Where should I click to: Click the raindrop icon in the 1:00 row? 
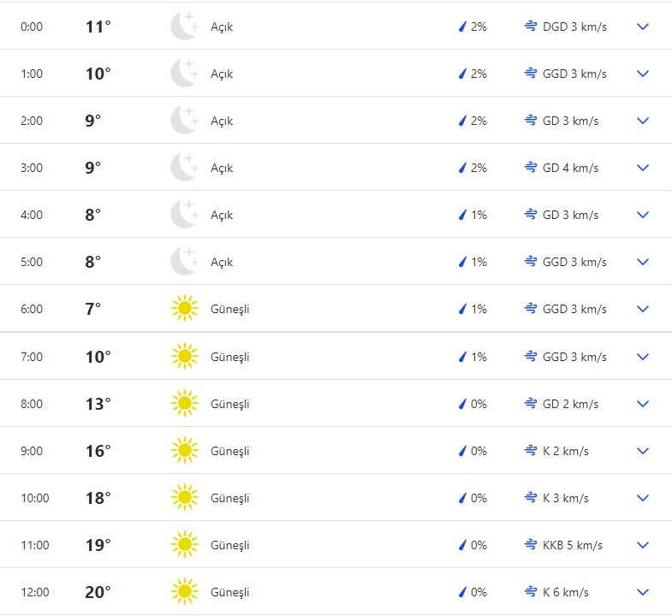point(462,74)
